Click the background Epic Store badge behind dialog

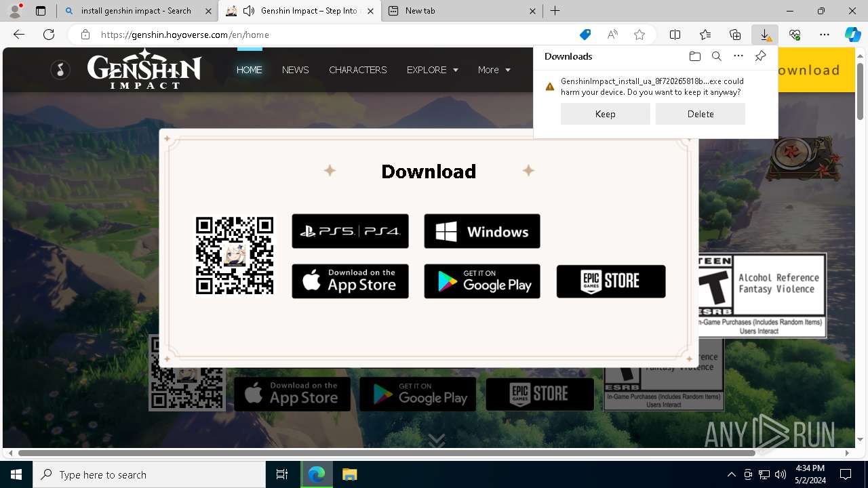(540, 394)
